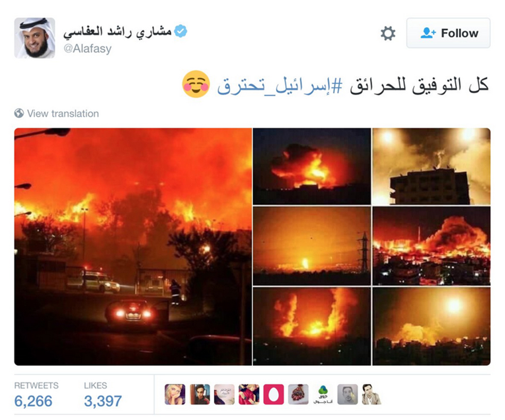Click the globe icon beside View translation

(x=19, y=113)
